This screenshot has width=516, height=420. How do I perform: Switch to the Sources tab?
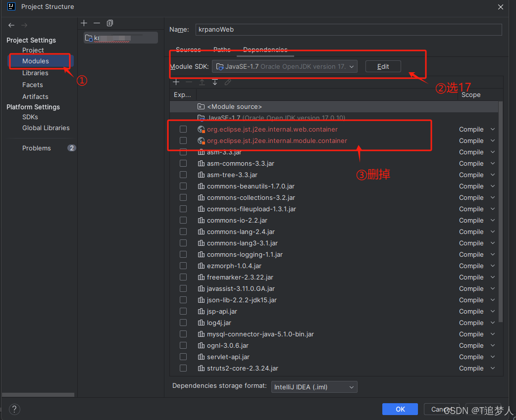click(x=188, y=49)
